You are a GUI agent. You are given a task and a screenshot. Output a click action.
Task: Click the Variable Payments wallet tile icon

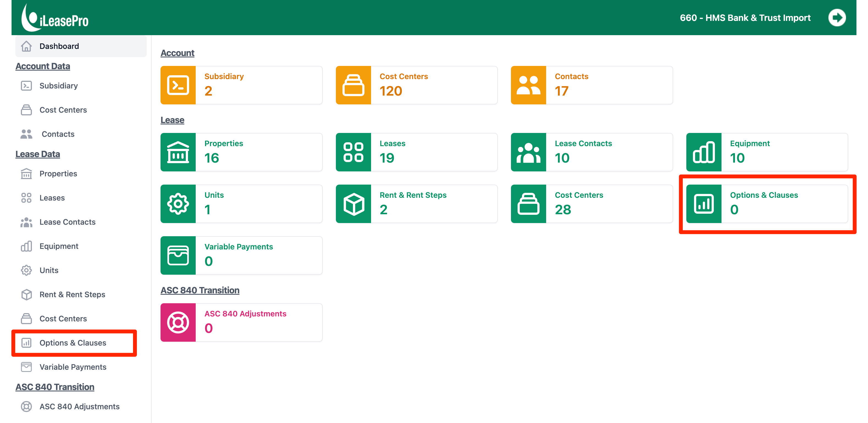(178, 255)
